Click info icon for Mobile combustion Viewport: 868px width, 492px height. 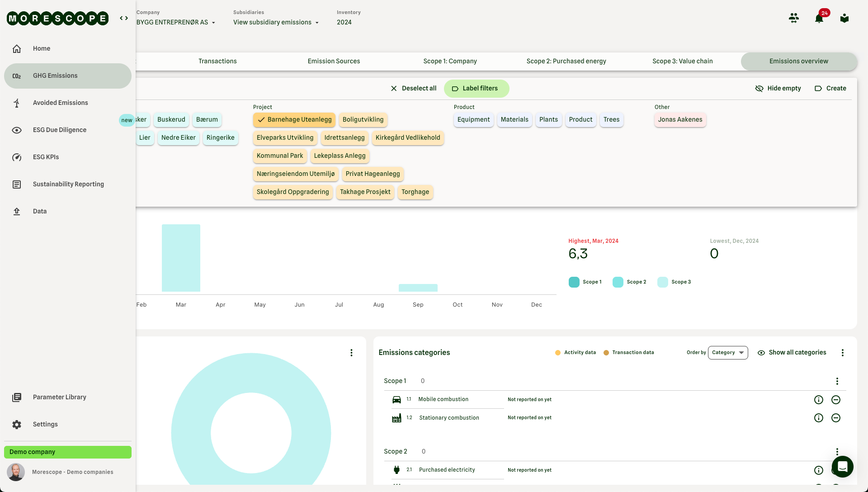tap(818, 400)
